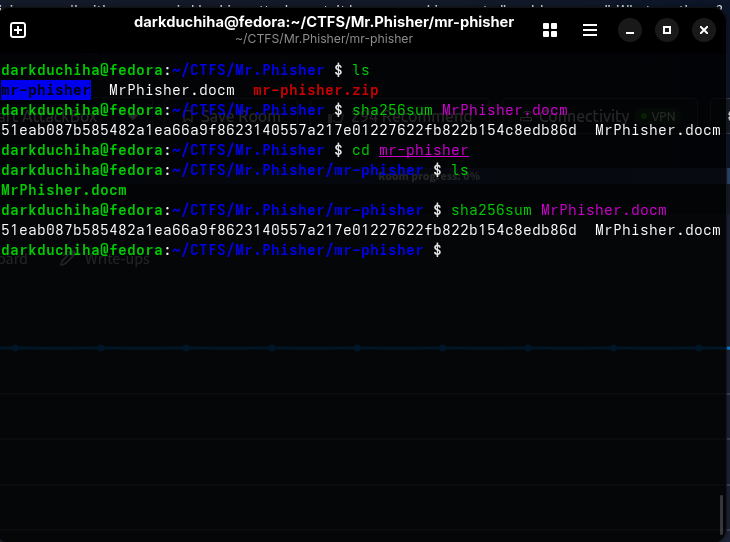Click the first sha256sum command text
Image resolution: width=730 pixels, height=542 pixels.
pos(392,110)
